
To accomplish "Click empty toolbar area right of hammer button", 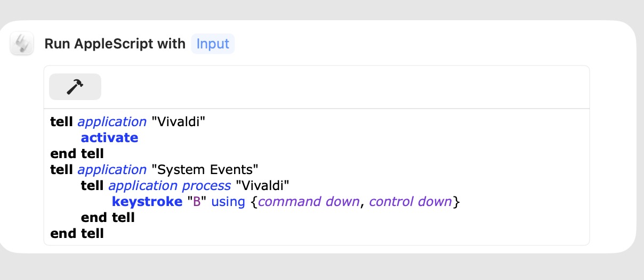I will [341, 87].
